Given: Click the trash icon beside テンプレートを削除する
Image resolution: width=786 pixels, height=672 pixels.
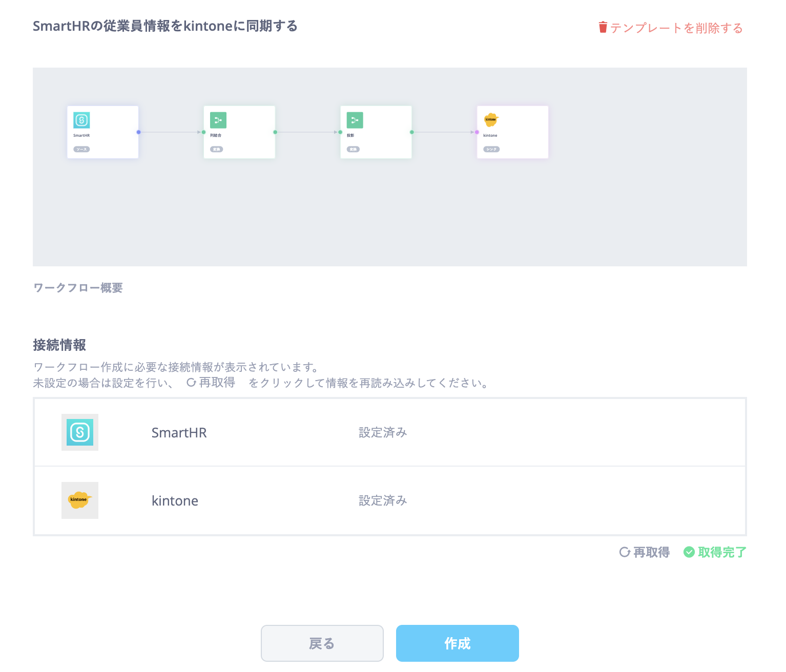Looking at the screenshot, I should [603, 27].
